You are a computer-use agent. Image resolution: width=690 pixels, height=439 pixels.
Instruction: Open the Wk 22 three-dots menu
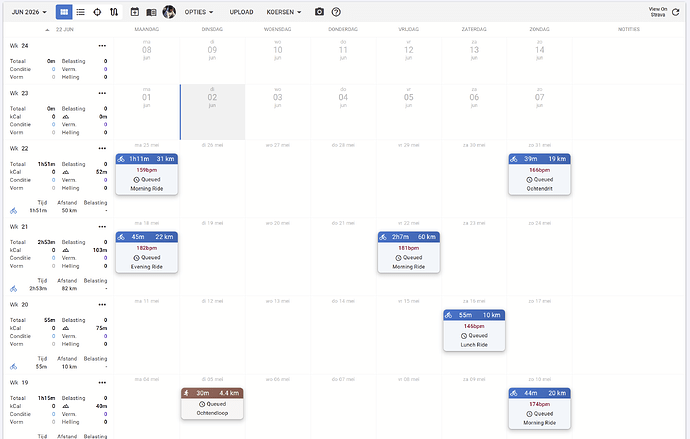102,149
